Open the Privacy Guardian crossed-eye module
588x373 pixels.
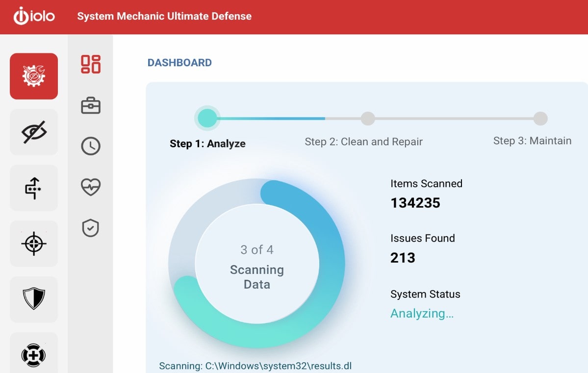point(34,132)
